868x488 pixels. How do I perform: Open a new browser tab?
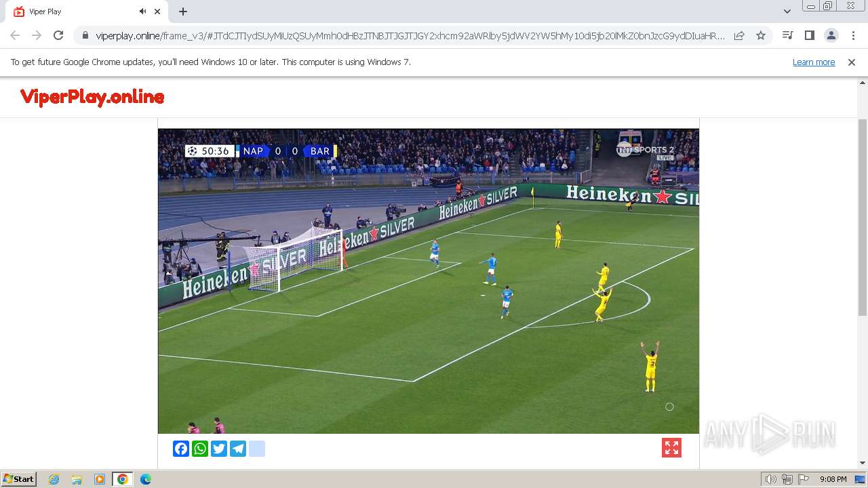[x=183, y=12]
